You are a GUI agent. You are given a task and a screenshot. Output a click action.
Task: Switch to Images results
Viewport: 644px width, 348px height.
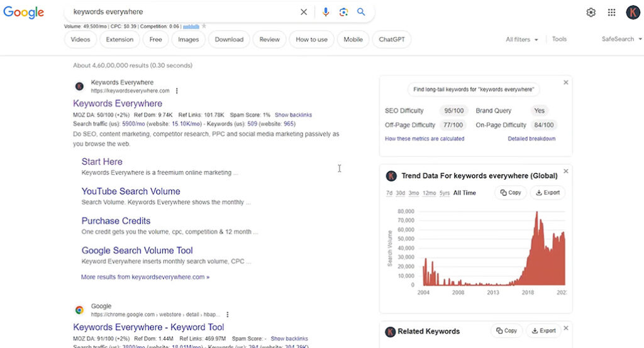[x=188, y=40]
